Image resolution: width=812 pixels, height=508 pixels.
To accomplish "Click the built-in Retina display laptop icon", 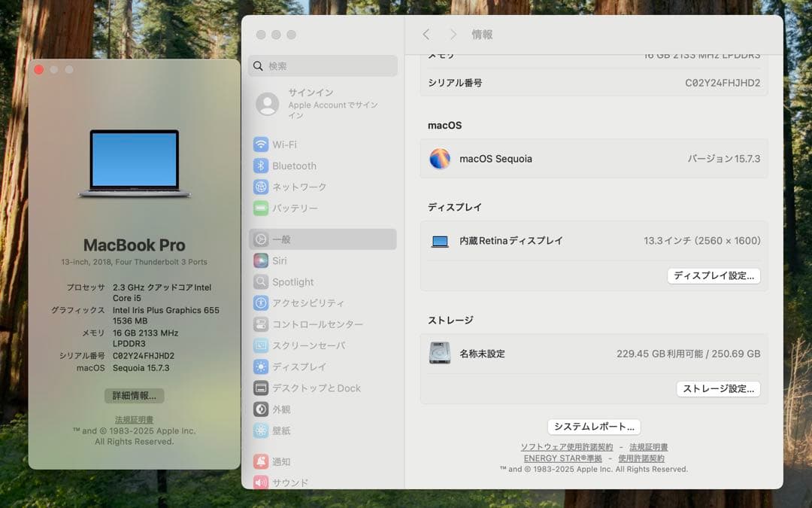I will coord(440,241).
